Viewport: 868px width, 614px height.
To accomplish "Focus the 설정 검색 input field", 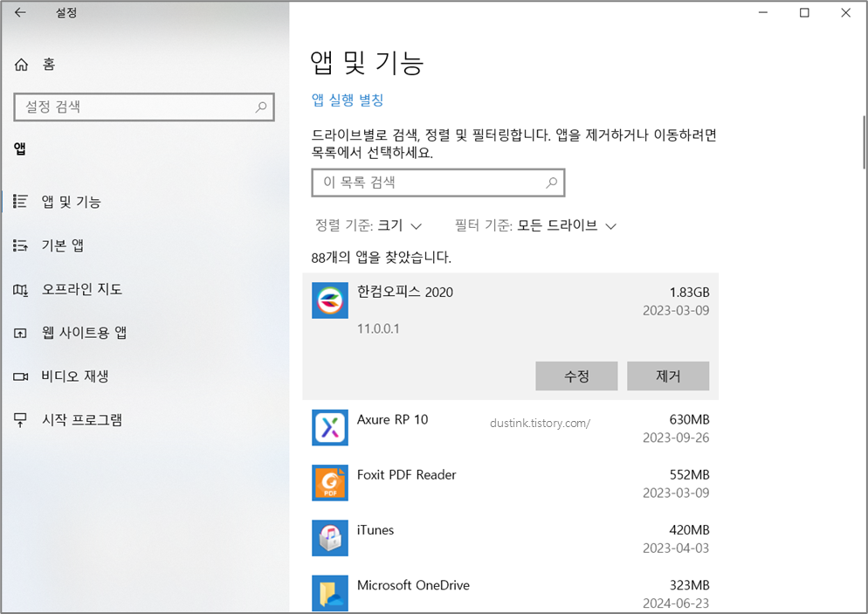I will [144, 107].
